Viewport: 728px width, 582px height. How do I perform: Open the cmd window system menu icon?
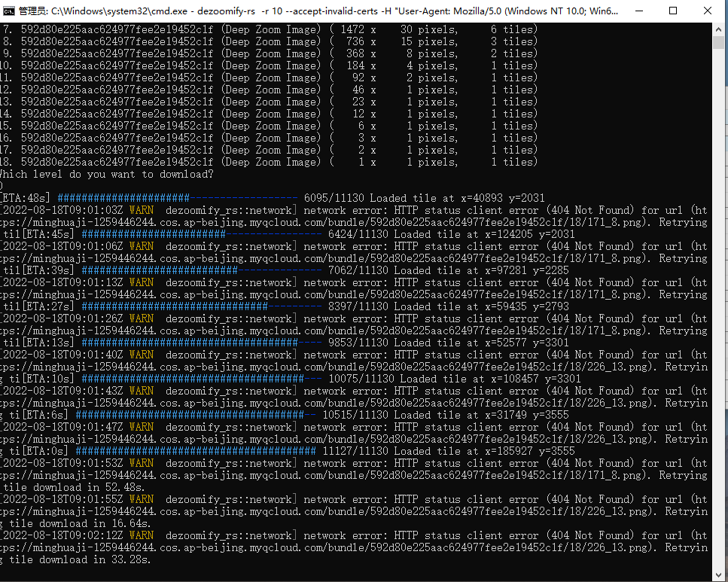tap(9, 11)
